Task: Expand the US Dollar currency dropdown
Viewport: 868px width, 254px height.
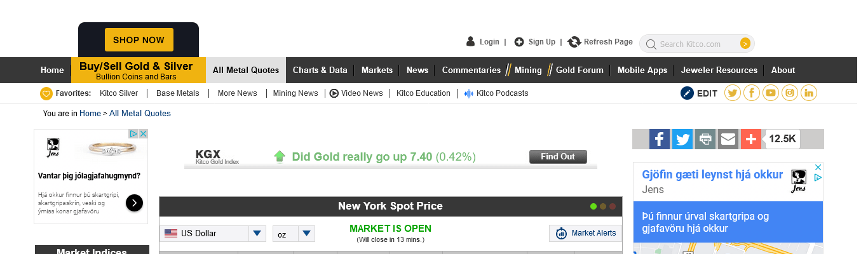Action: coord(257,234)
